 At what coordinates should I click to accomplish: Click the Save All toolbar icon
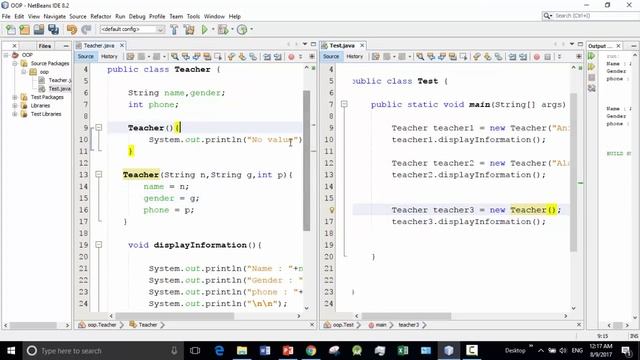point(53,29)
